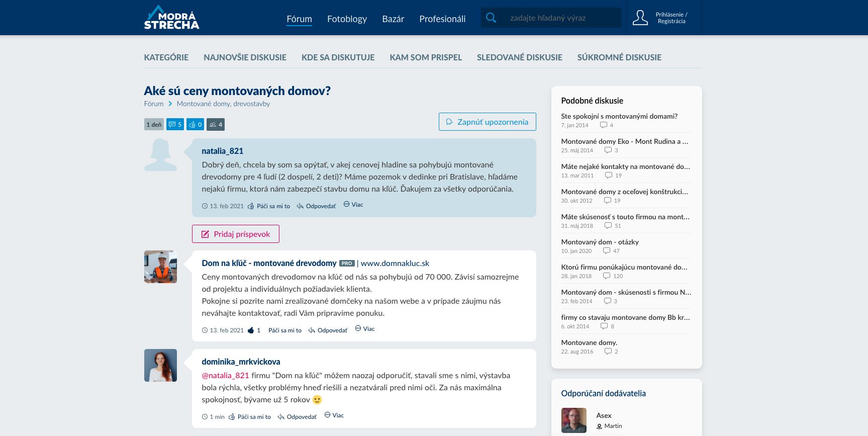Open the Najnovšie diskusie tab

pyautogui.click(x=245, y=57)
